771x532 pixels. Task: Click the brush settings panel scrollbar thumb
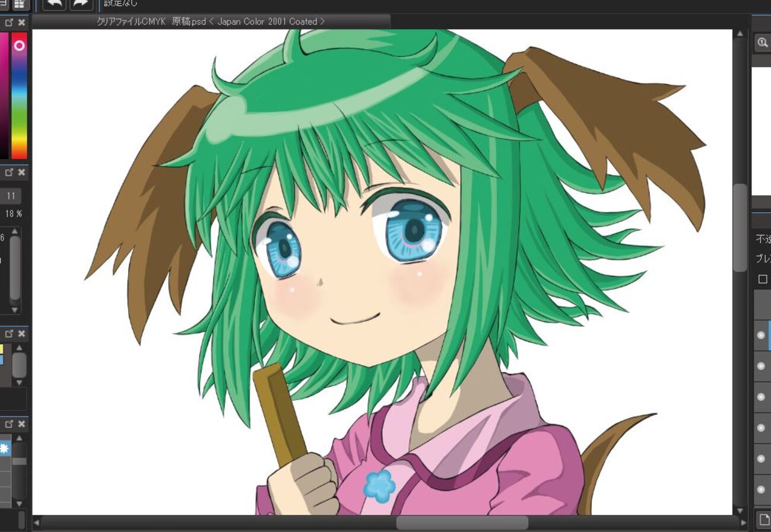(x=15, y=268)
